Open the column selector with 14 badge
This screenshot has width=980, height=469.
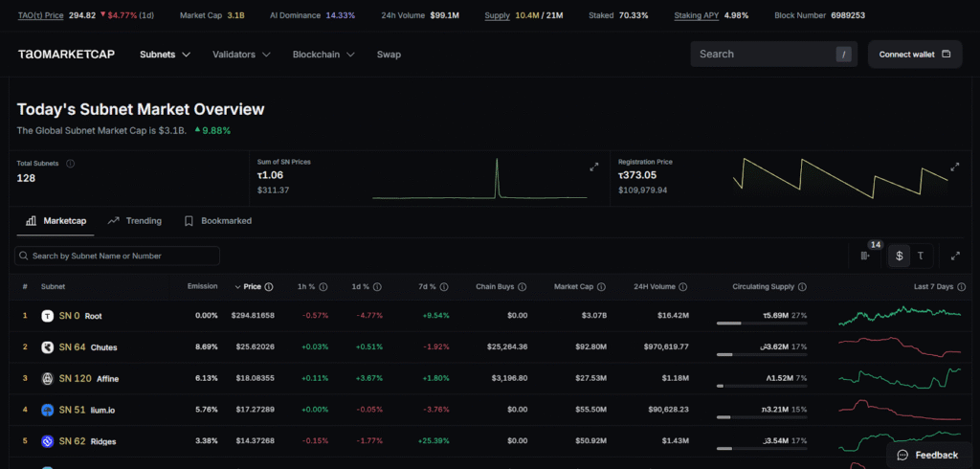coord(866,256)
